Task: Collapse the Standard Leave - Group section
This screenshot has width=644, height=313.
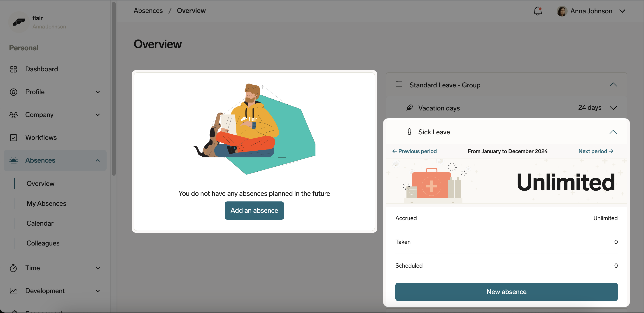Action: coord(613,84)
